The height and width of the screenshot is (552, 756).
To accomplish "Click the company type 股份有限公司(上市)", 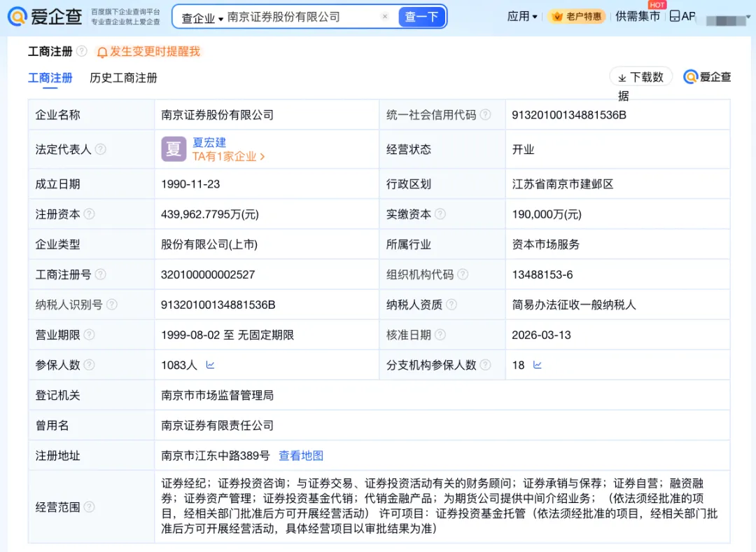I will pos(209,244).
